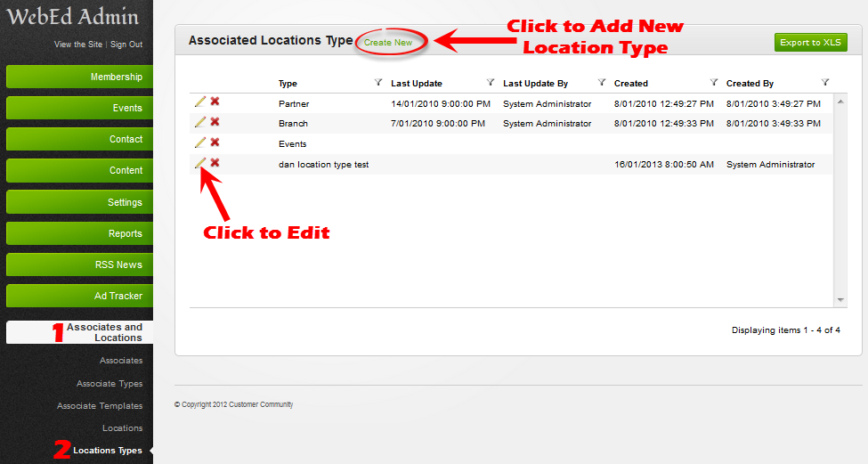Open filter for the Last Update By column
Image resolution: width=868 pixels, height=464 pixels.
click(x=602, y=83)
